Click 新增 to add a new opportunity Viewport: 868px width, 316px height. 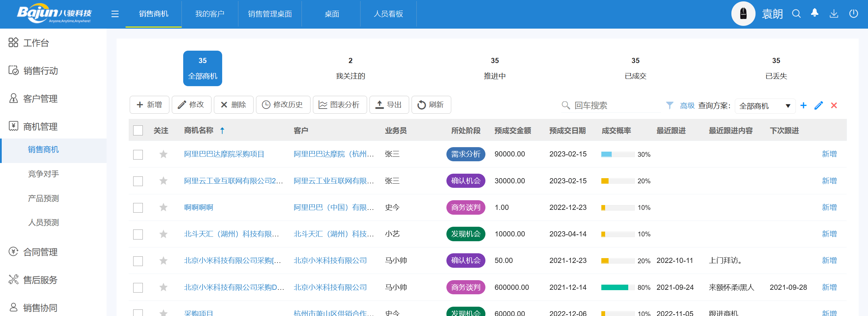[x=149, y=105]
